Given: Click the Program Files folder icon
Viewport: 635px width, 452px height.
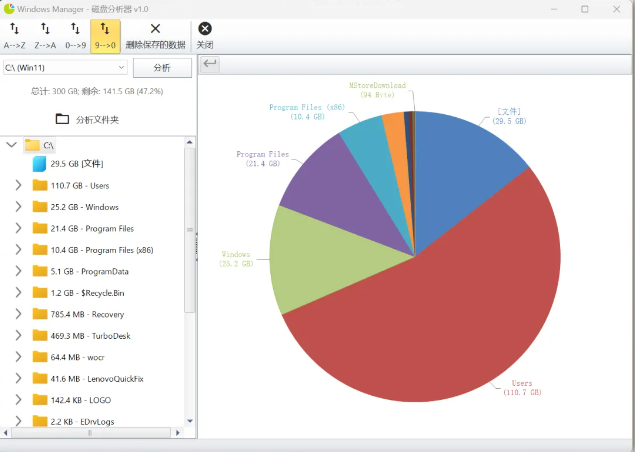Looking at the screenshot, I should (40, 228).
